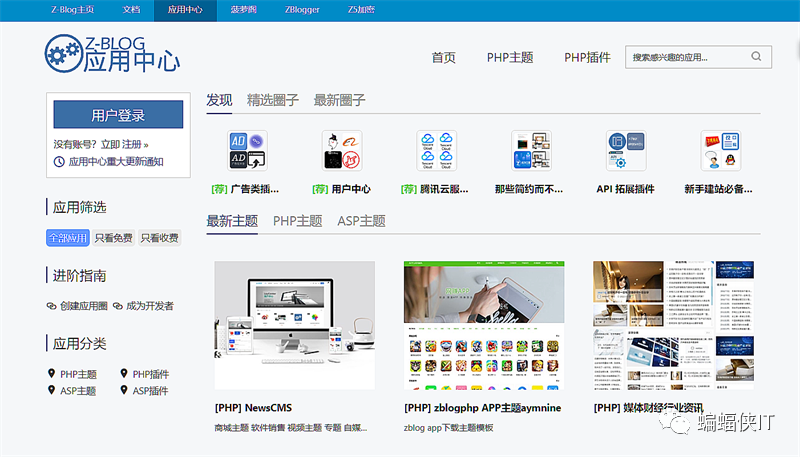Viewport: 800px width, 457px height.
Task: Select the 只看免费 filter
Action: pyautogui.click(x=114, y=238)
